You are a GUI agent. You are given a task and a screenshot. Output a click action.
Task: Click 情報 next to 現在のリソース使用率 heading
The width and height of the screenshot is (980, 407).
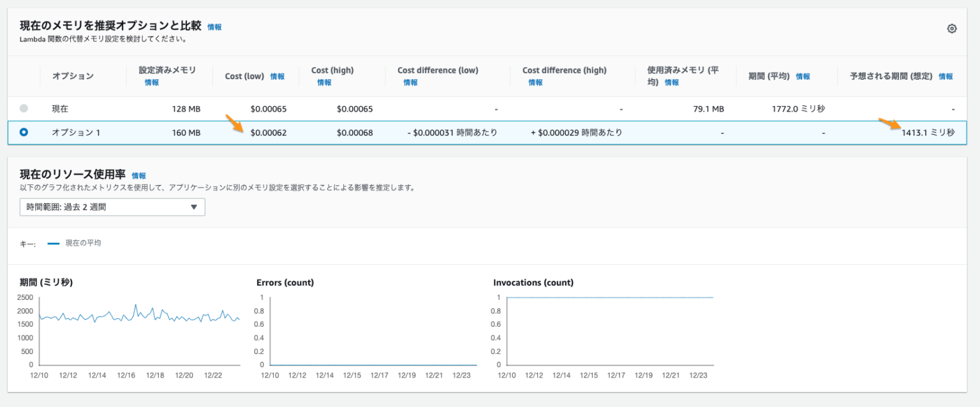pos(139,175)
